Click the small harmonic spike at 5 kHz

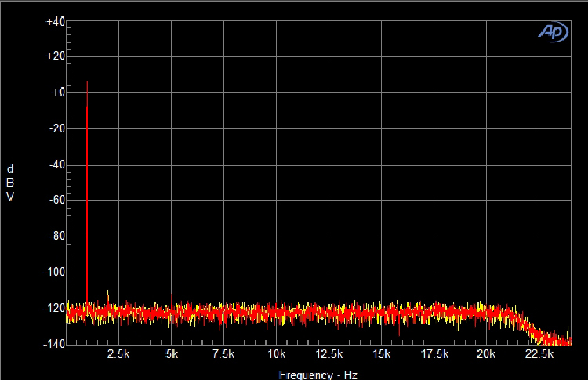(172, 298)
